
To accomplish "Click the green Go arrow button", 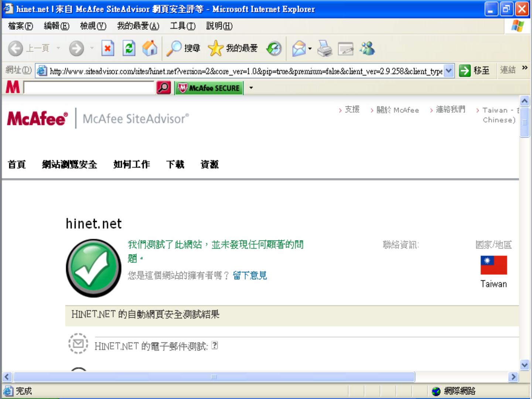I will (x=465, y=70).
